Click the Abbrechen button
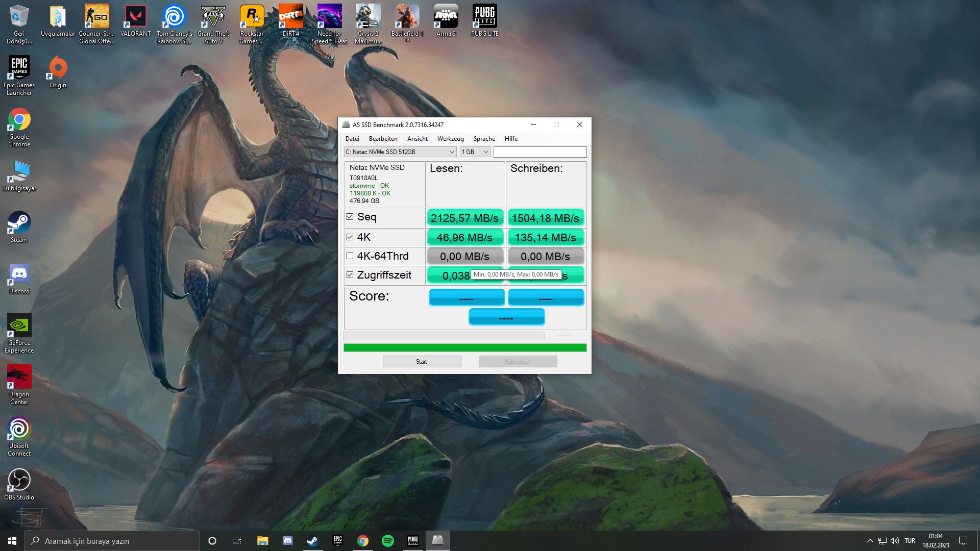The width and height of the screenshot is (980, 551). pos(518,362)
